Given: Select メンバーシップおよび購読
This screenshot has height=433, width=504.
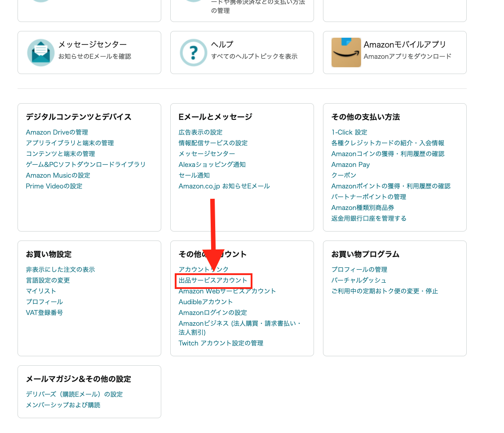Looking at the screenshot, I should tap(62, 404).
